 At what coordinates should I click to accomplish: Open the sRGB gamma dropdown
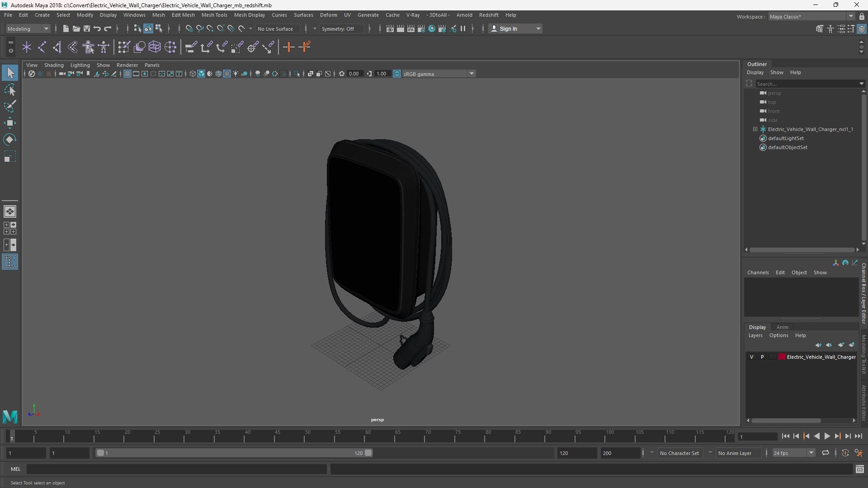[x=472, y=74]
